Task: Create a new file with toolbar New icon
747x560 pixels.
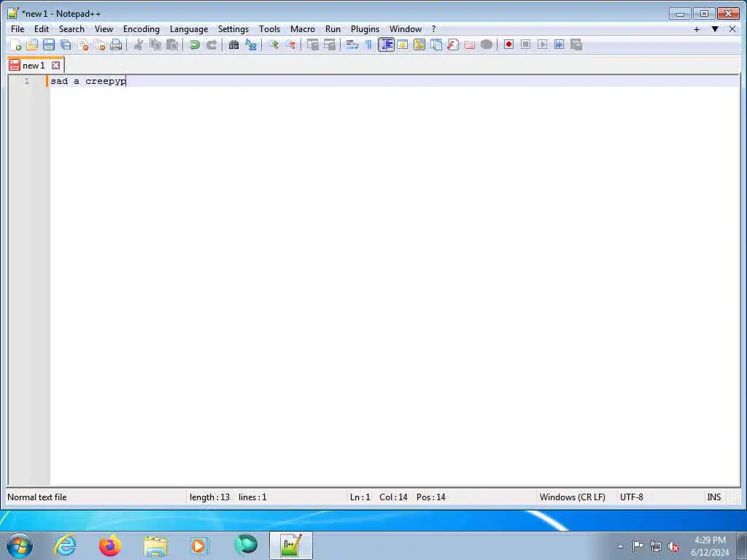Action: [15, 44]
